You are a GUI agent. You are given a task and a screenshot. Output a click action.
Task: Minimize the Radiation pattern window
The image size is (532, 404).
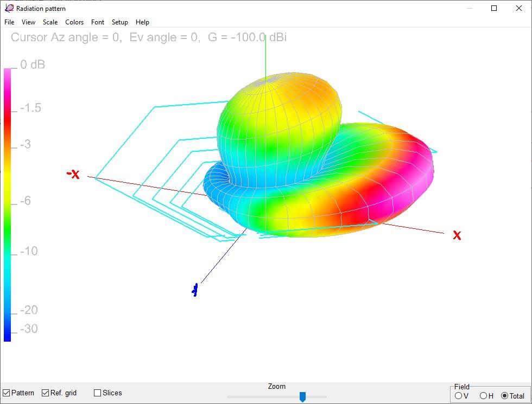470,8
